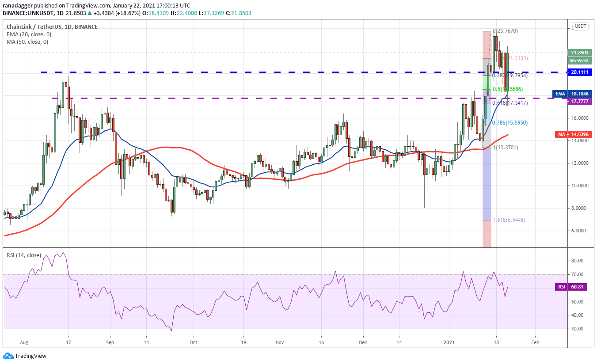Click the MA (50, close, 0) indicator legend

27,42
